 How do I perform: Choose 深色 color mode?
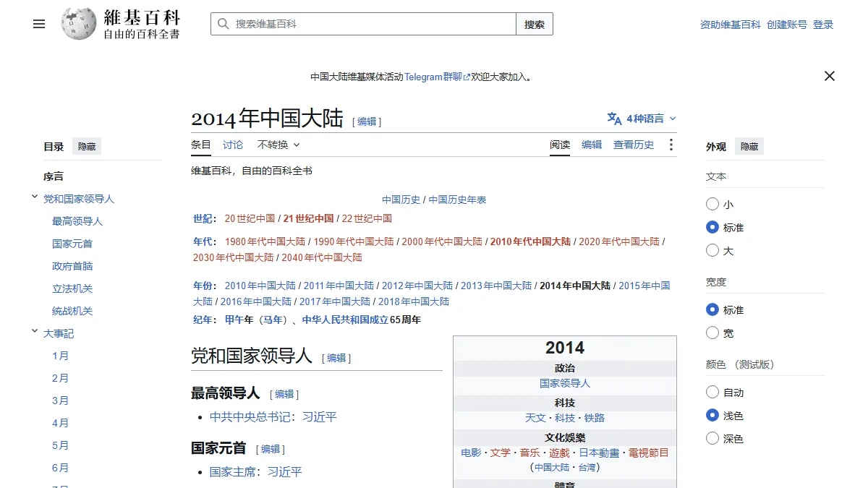coord(712,438)
